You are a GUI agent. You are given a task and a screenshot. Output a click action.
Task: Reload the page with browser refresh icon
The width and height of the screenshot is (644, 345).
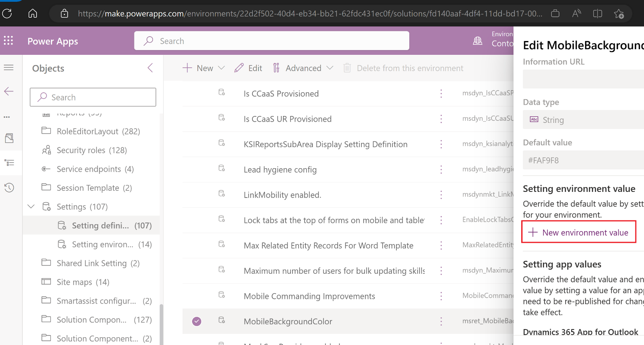click(x=7, y=14)
